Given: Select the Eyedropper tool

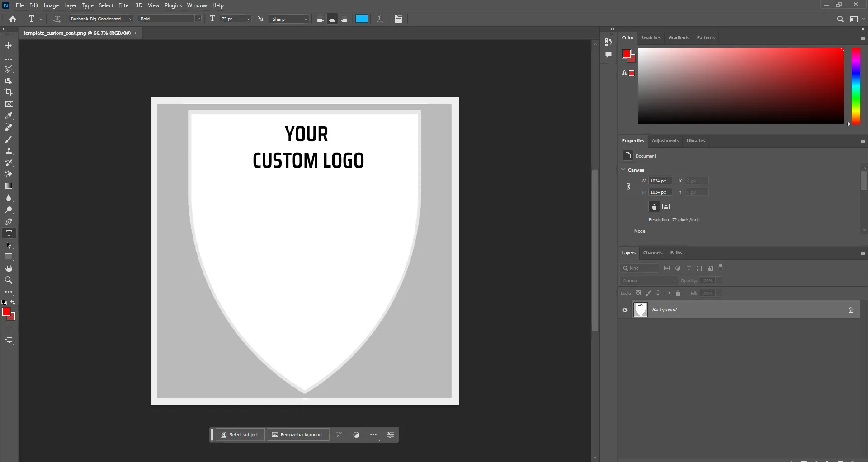Looking at the screenshot, I should point(9,116).
